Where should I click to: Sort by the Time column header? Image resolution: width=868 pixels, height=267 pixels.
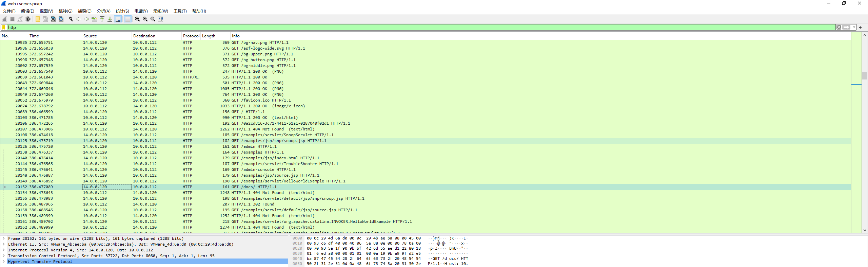pyautogui.click(x=55, y=36)
